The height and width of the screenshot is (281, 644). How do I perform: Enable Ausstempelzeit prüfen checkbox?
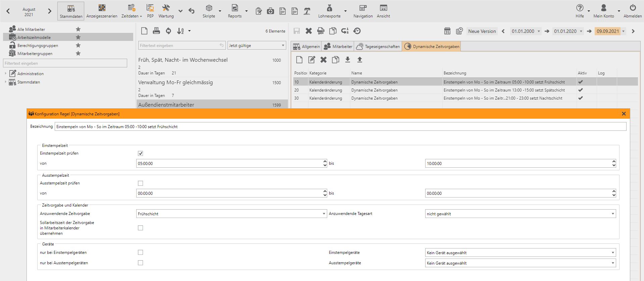[x=140, y=183]
